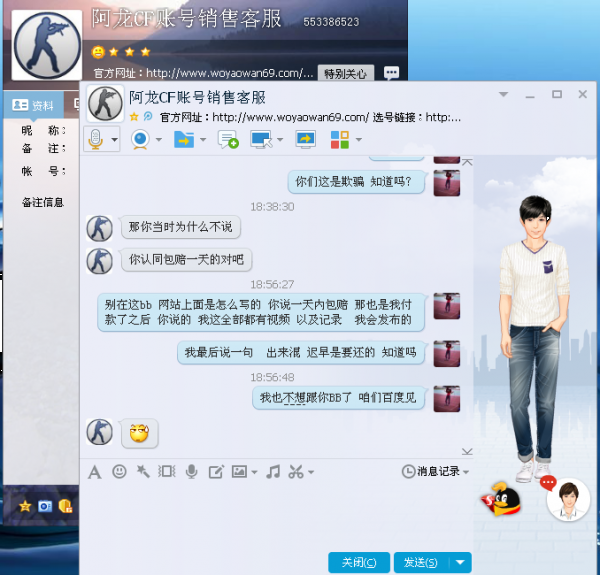
Task: Open message history 消息记录
Action: [431, 471]
